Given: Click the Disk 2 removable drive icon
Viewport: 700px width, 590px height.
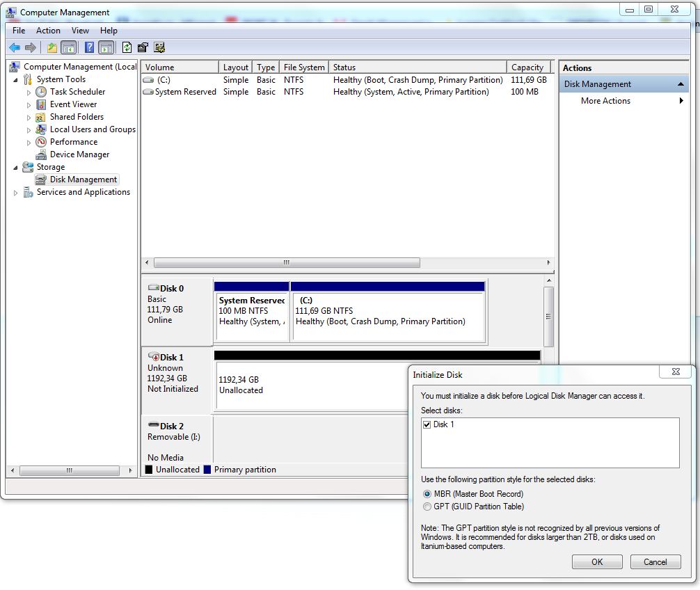Looking at the screenshot, I should (154, 425).
